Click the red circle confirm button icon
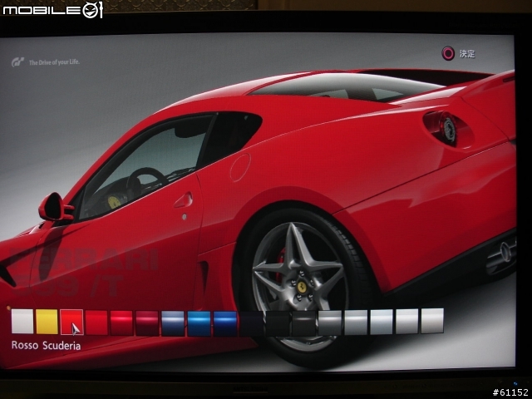Viewport: 532px width, 399px height. point(448,53)
